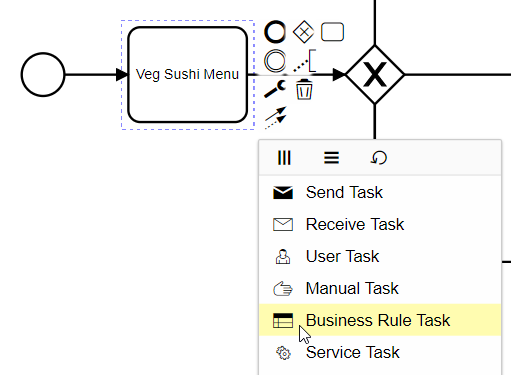Pick Business Rule Task entry
The image size is (511, 375).
pyautogui.click(x=380, y=320)
